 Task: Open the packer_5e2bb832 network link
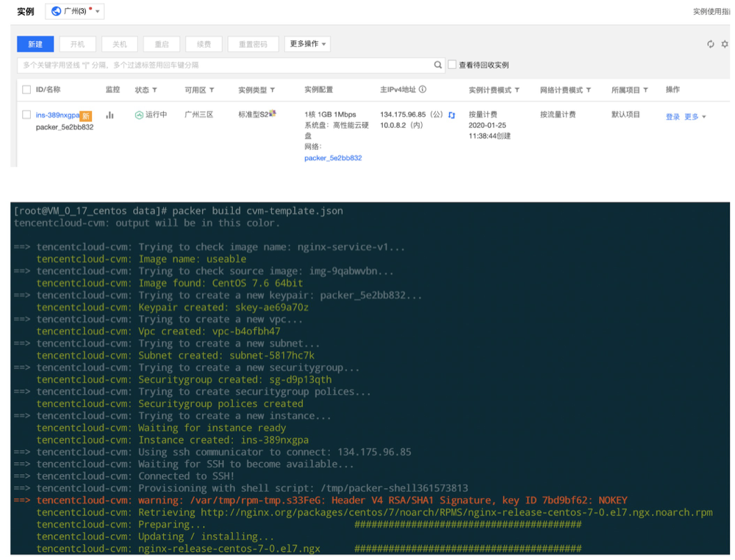tap(333, 158)
